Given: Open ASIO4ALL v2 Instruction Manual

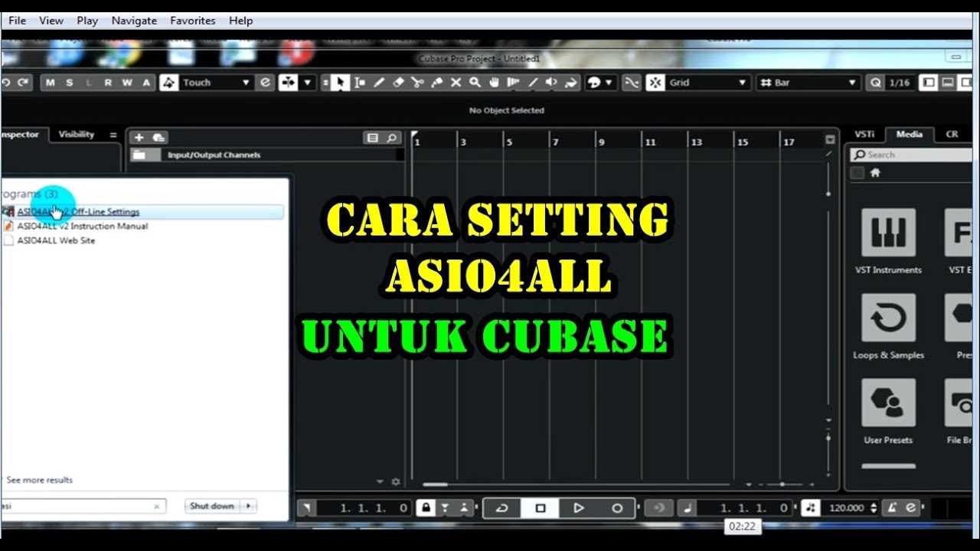Looking at the screenshot, I should [82, 226].
